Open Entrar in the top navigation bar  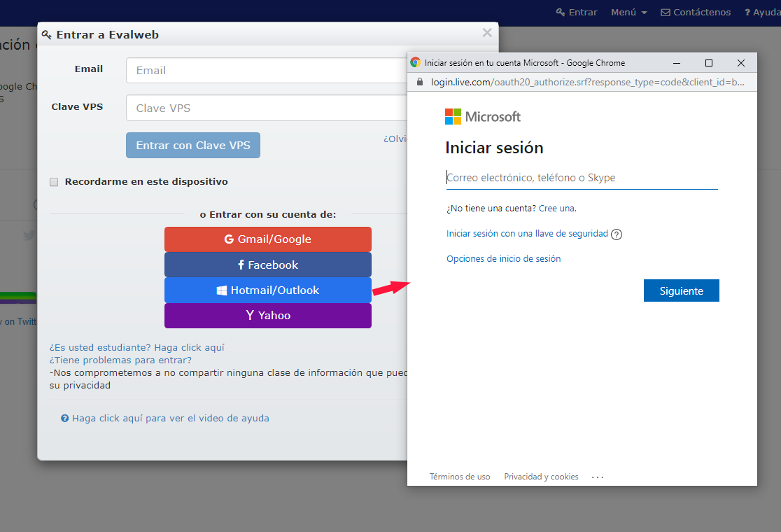click(x=577, y=13)
